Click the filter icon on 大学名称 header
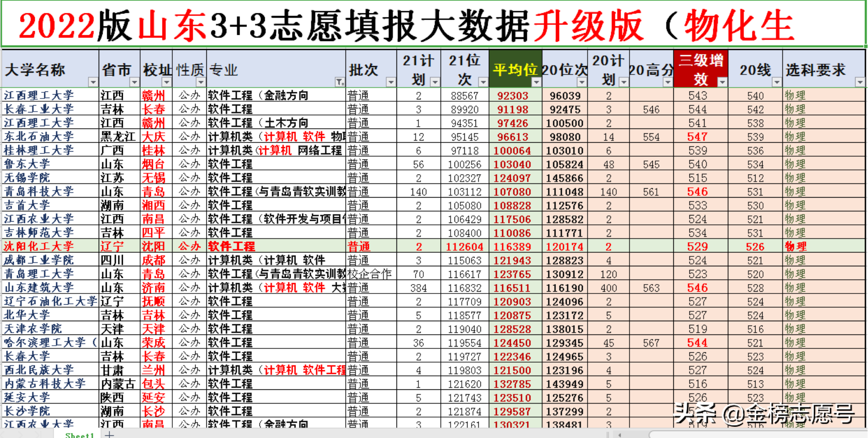 click(x=92, y=82)
